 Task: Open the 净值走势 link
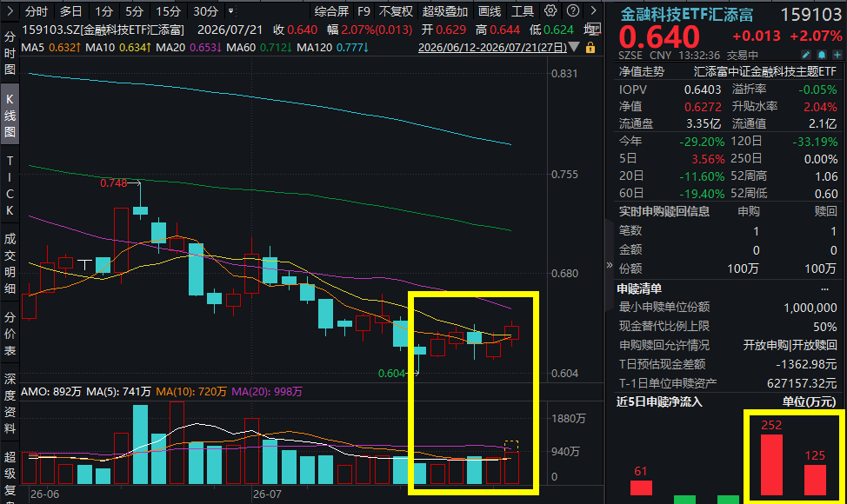pos(641,72)
